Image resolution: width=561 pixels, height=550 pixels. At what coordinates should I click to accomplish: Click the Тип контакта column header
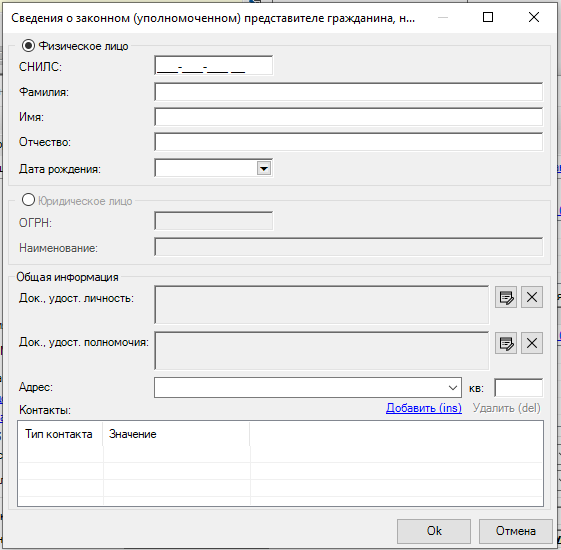60,434
